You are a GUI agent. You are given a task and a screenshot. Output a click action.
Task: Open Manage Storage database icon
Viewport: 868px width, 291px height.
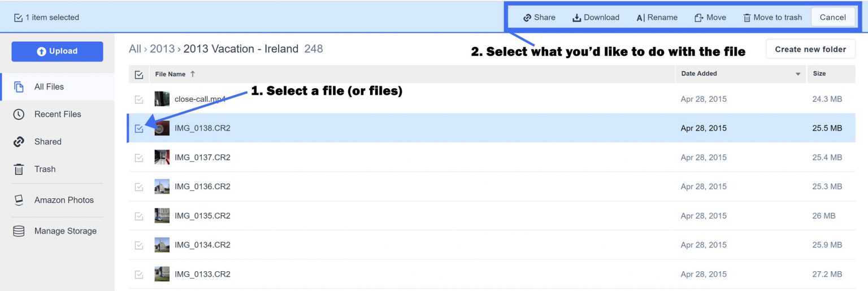coord(19,231)
